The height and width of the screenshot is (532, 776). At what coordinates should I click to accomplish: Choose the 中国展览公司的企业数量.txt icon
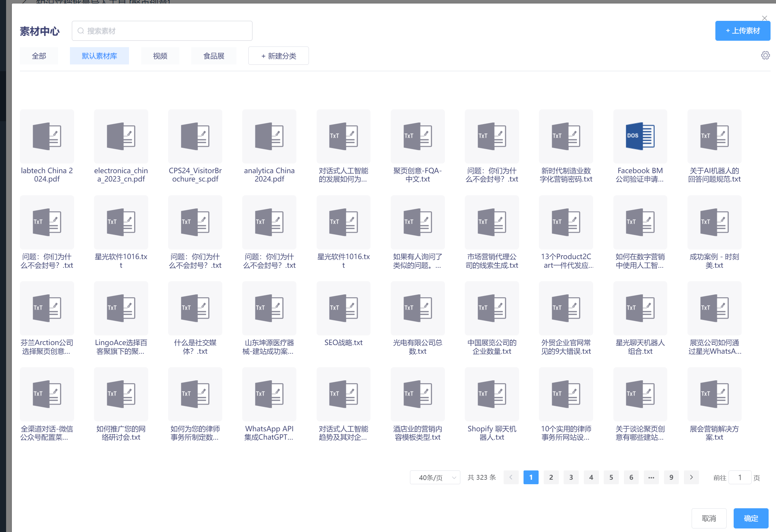coord(492,308)
